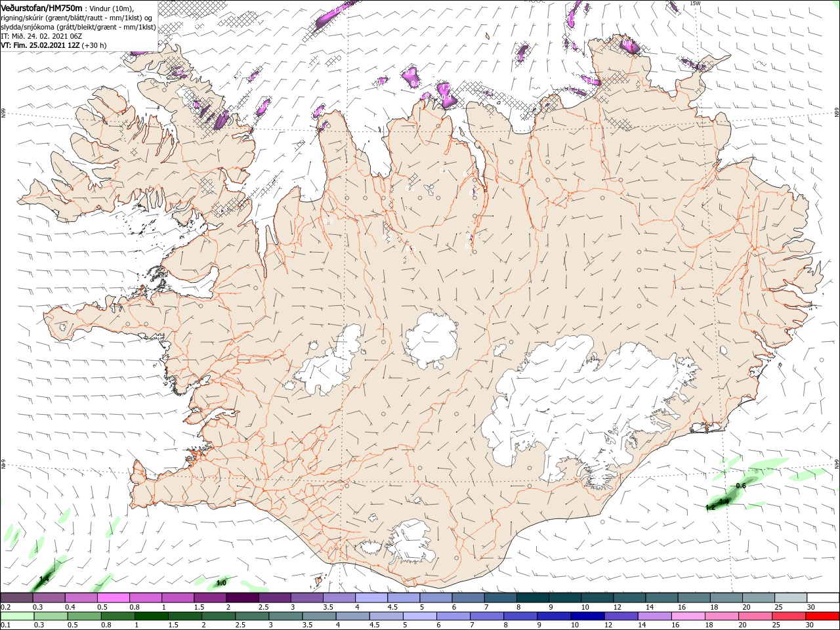840x630 pixels.
Task: Click the '1.0' rain value south of Reykjanes
Action: click(x=221, y=583)
